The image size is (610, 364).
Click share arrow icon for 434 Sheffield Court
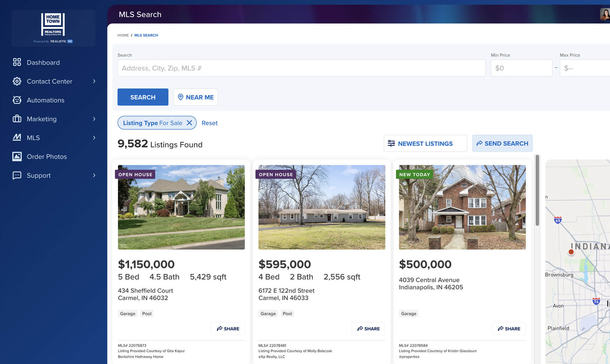(219, 329)
